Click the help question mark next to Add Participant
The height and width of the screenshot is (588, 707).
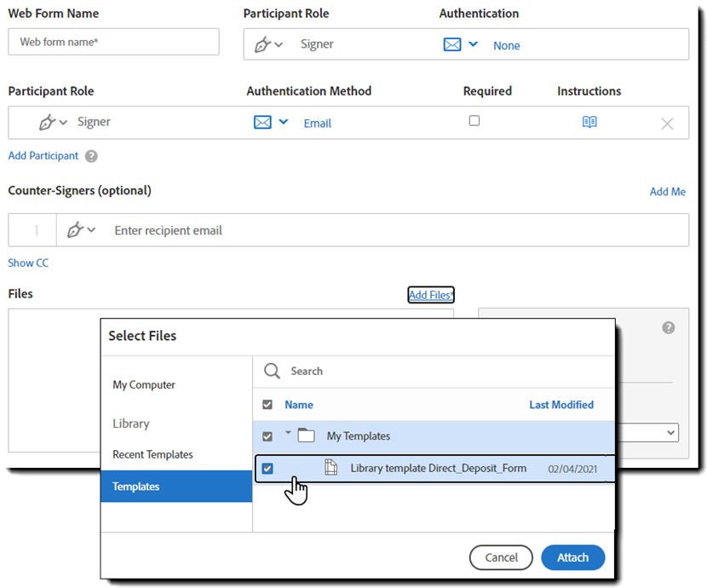coord(90,156)
